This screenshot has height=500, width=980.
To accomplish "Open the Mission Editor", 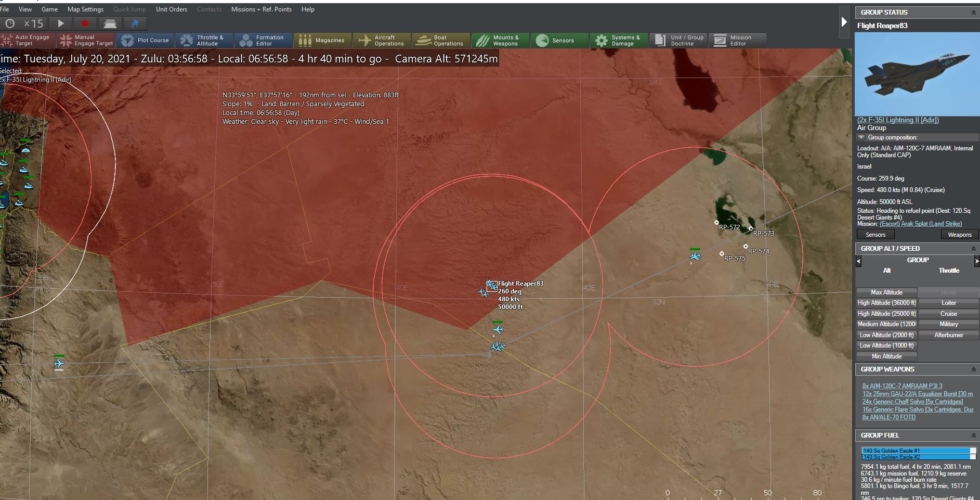I will coord(737,40).
